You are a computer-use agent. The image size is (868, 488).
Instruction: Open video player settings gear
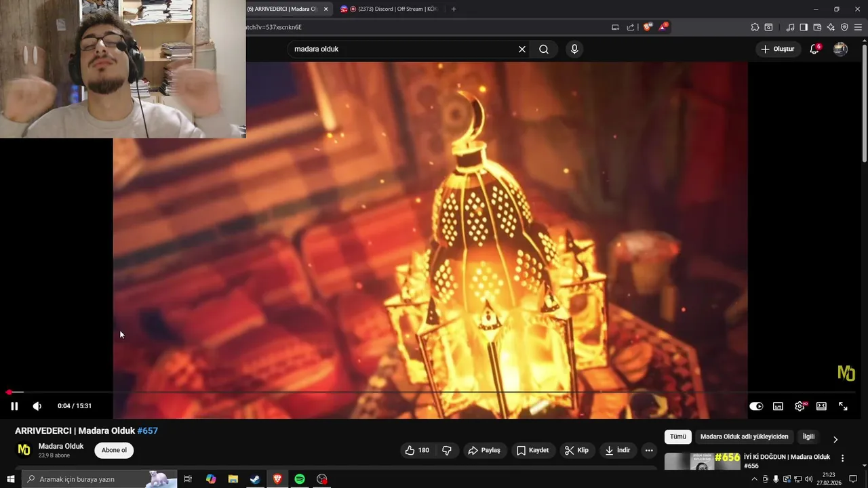coord(800,406)
